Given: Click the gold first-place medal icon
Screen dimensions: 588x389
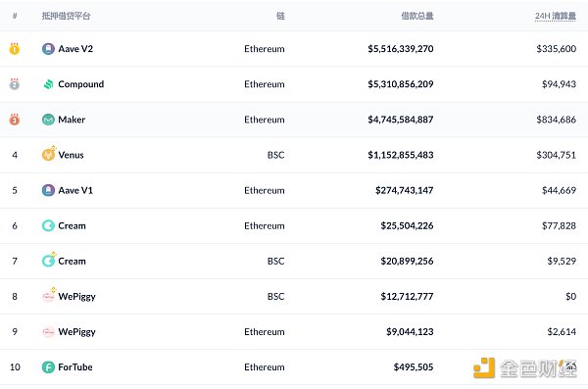Looking at the screenshot, I should (x=15, y=48).
